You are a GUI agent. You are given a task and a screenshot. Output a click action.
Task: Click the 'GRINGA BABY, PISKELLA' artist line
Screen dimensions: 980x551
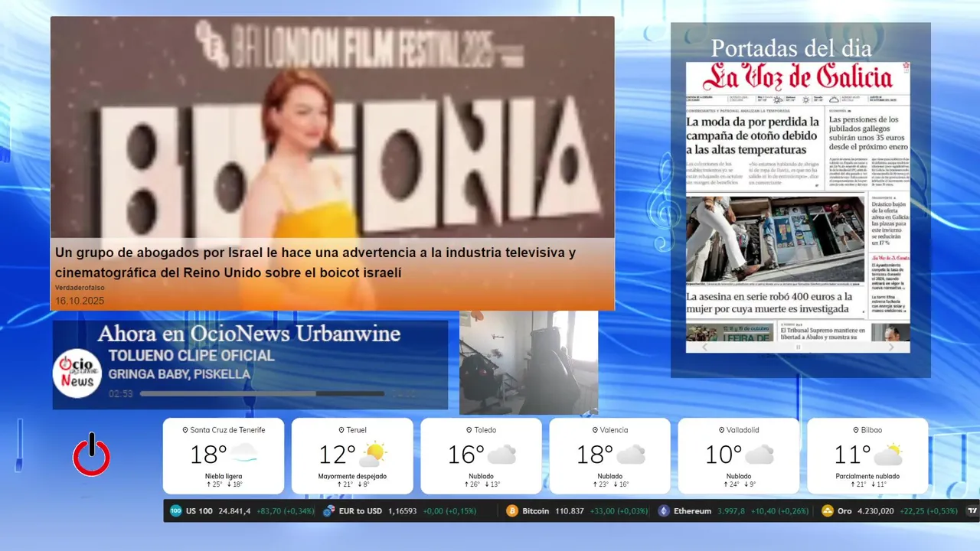[179, 374]
